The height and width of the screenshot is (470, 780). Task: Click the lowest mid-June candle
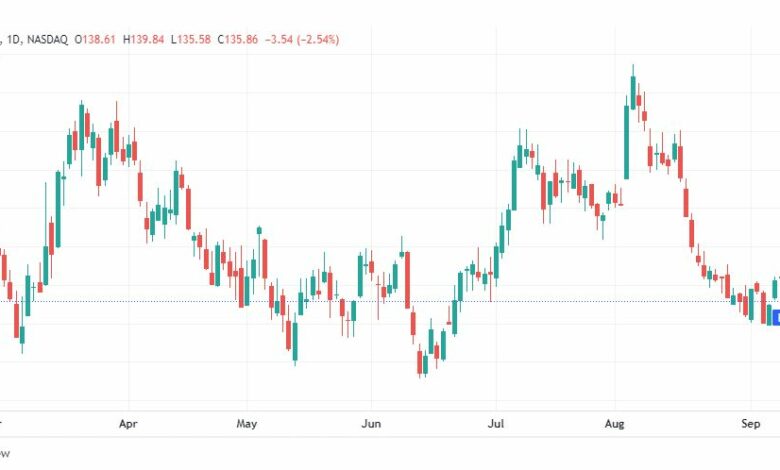coord(419,363)
